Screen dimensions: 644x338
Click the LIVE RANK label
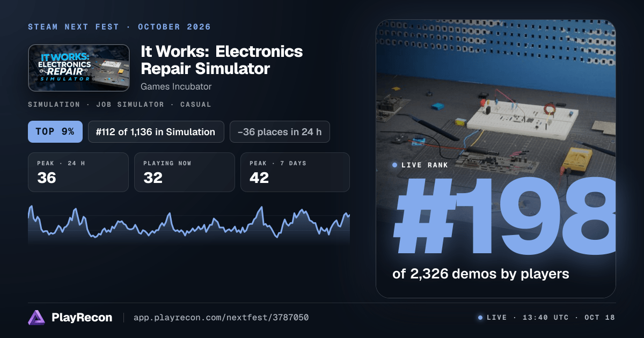[425, 165]
